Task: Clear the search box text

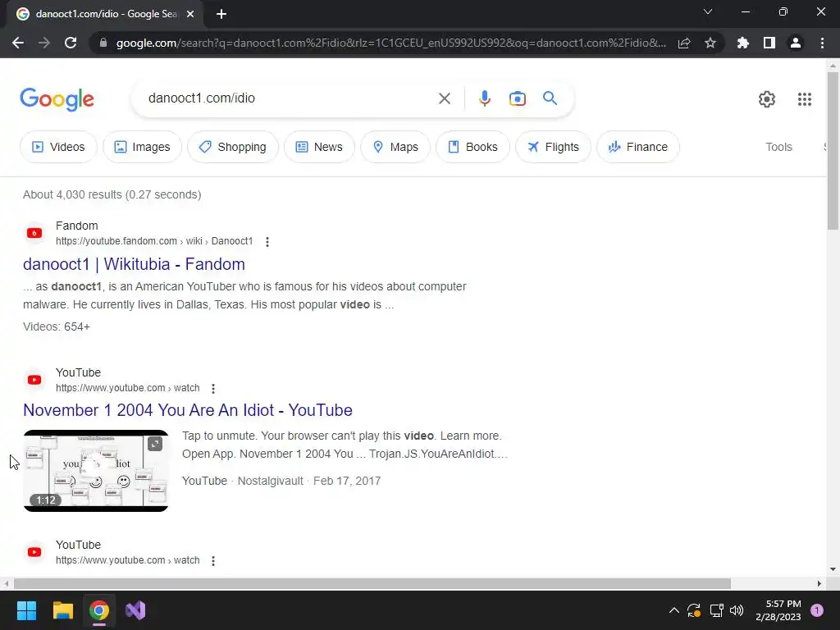Action: 444,98
